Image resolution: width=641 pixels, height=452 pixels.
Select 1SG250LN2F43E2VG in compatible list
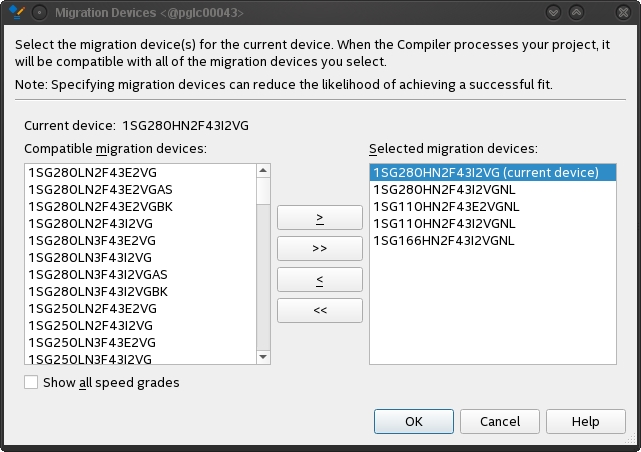pos(92,308)
